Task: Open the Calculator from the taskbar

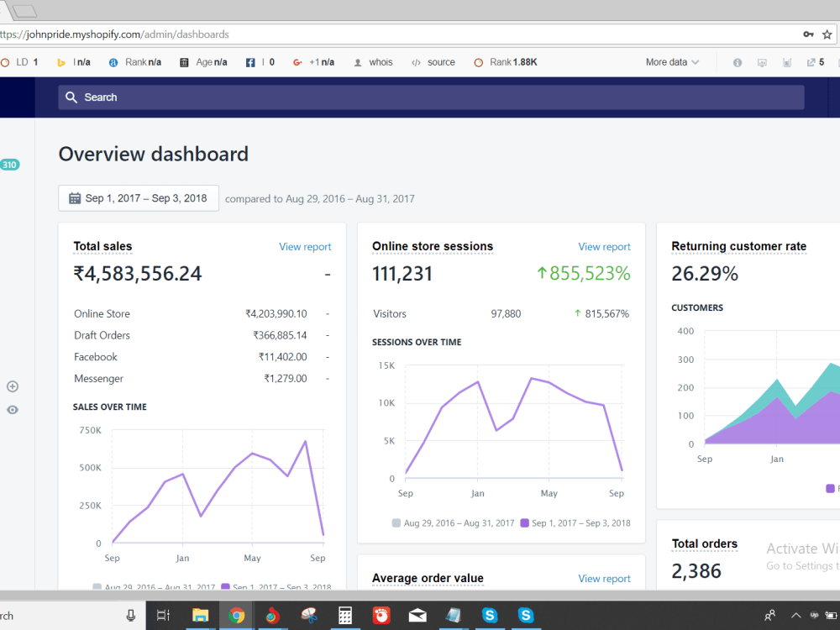Action: [345, 616]
